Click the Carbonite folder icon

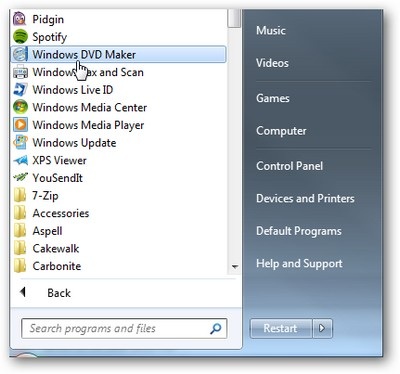tap(20, 266)
